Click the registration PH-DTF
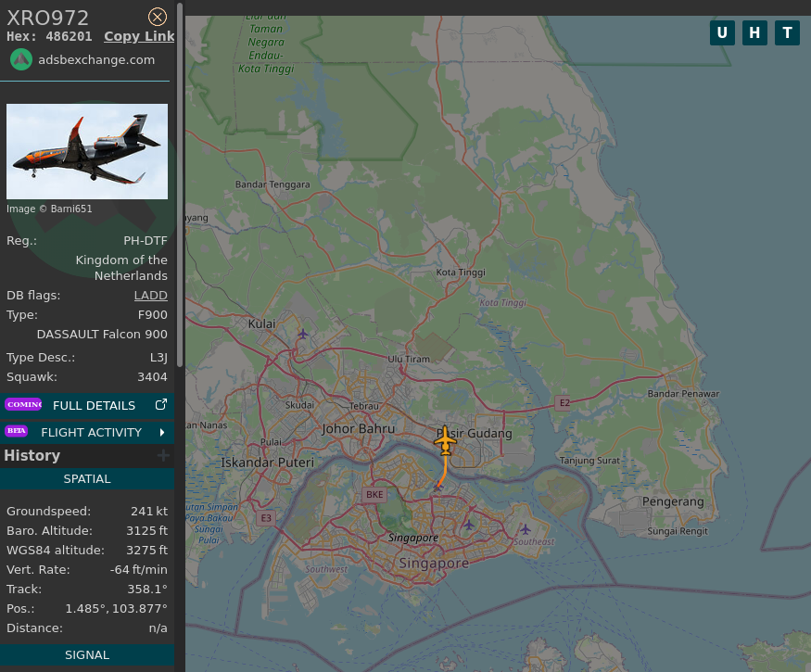The height and width of the screenshot is (672, 811). (x=146, y=241)
